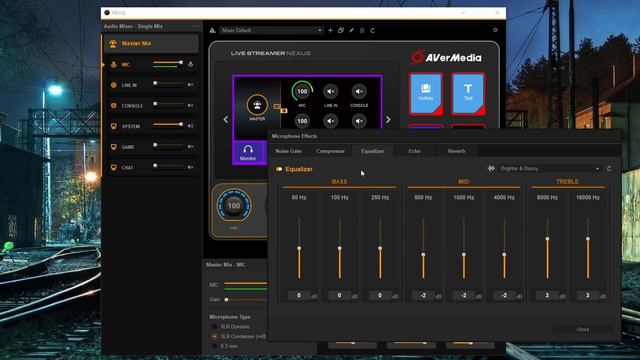Screen dimensions: 640x360
Task: Click the MIC channel microphone icon
Action: (113, 64)
